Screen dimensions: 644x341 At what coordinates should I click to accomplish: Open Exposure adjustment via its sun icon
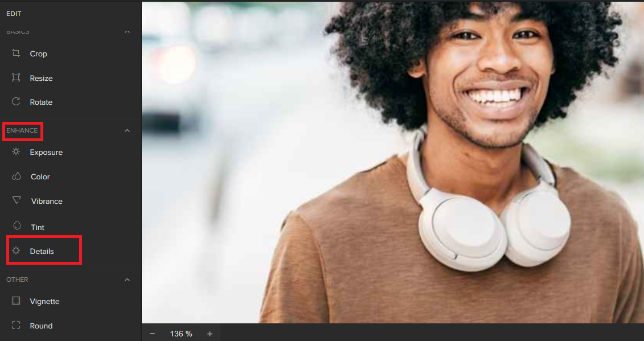17,152
